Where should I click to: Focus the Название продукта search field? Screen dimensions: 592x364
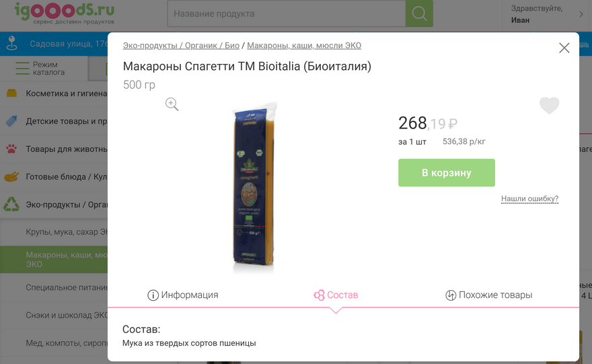287,13
